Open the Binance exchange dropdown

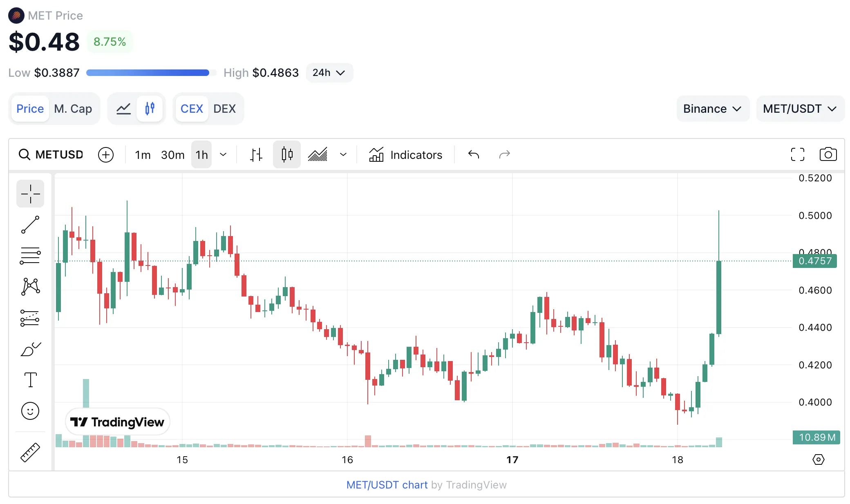712,109
